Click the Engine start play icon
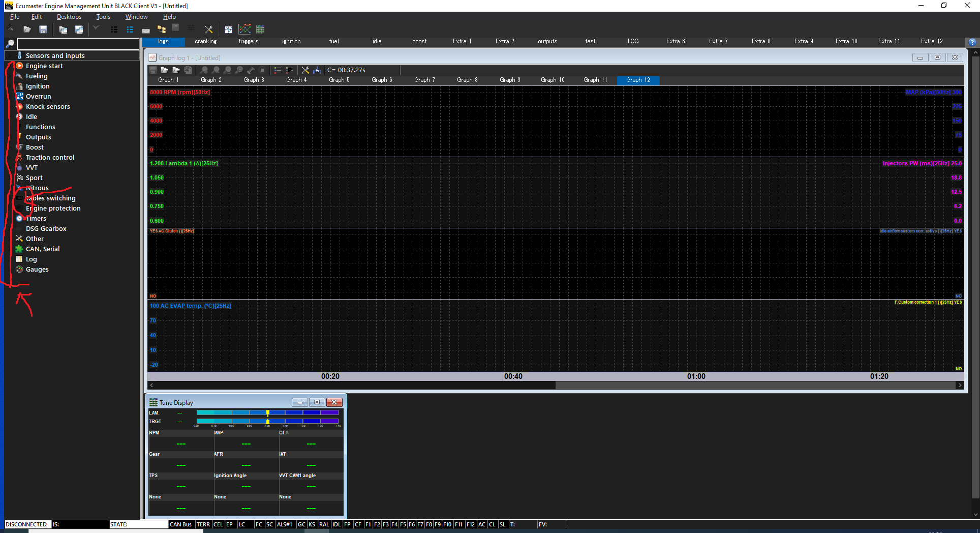 [x=19, y=66]
